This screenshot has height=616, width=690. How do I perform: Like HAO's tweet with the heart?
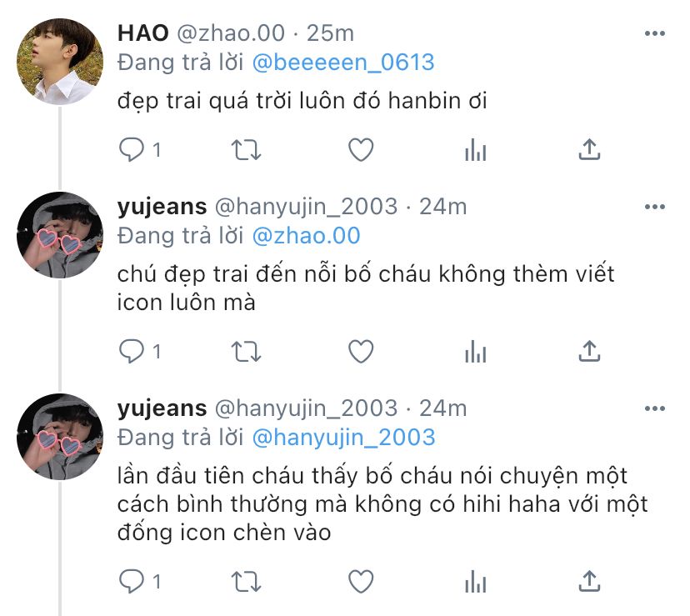[x=361, y=150]
